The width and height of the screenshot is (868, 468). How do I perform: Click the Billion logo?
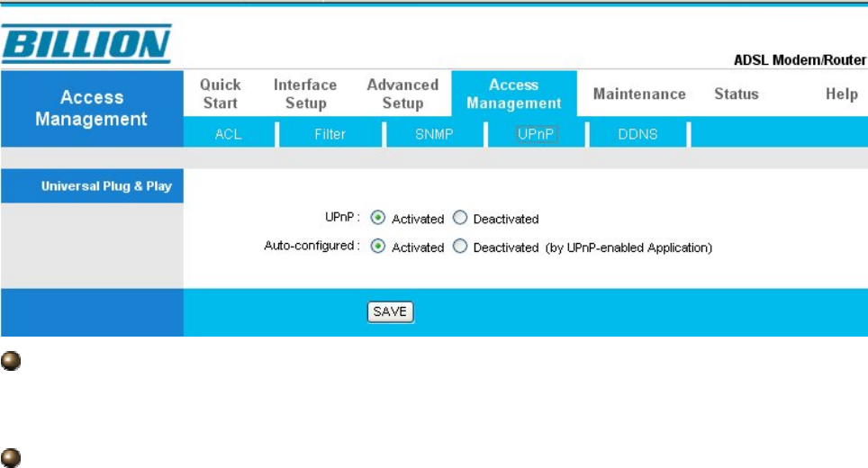point(86,44)
